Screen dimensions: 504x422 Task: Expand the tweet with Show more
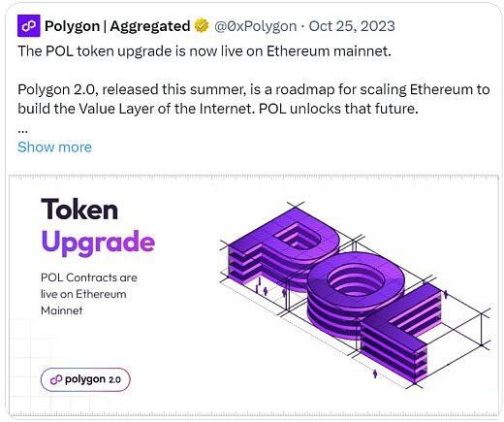click(54, 147)
